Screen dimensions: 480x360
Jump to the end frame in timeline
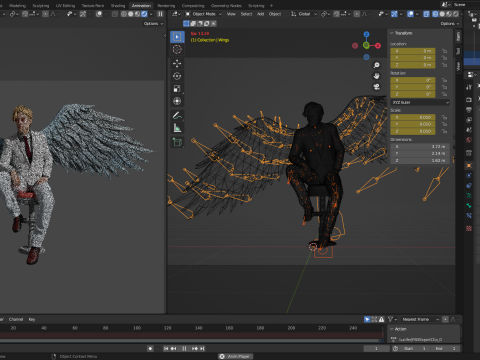click(x=202, y=348)
